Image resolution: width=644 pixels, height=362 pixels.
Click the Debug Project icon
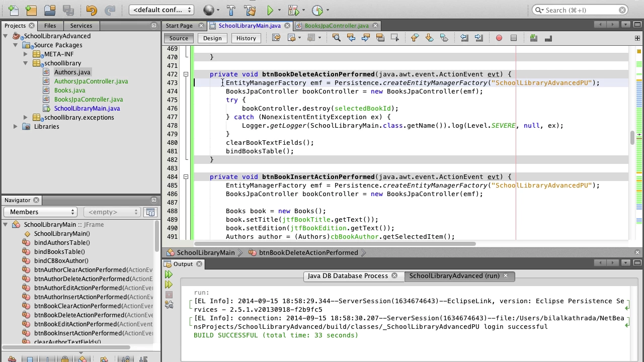tap(293, 10)
